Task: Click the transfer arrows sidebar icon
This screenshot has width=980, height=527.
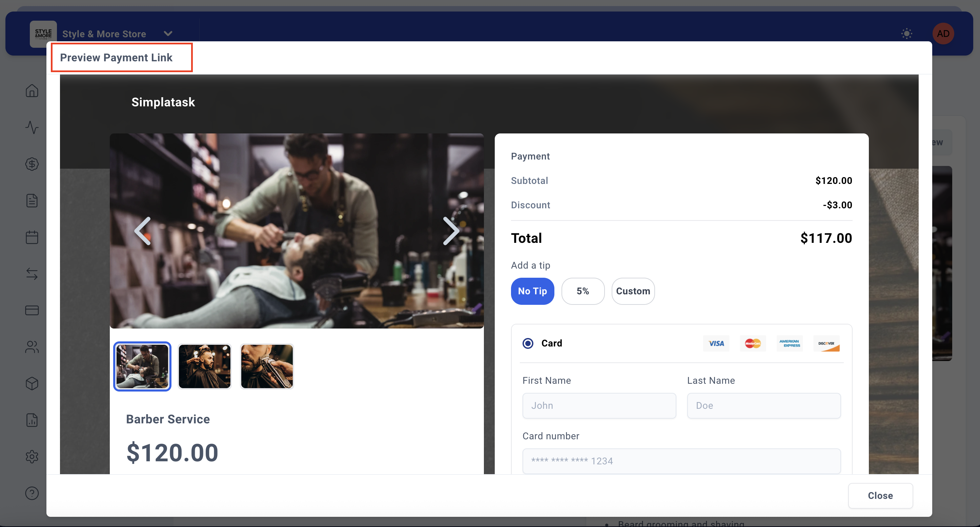Action: point(32,274)
